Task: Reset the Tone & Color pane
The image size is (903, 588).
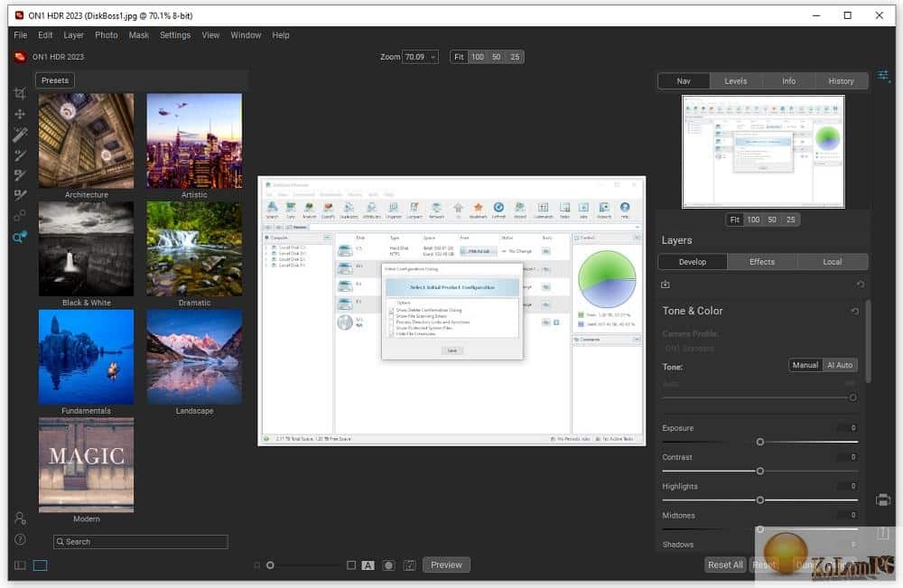Action: click(854, 311)
